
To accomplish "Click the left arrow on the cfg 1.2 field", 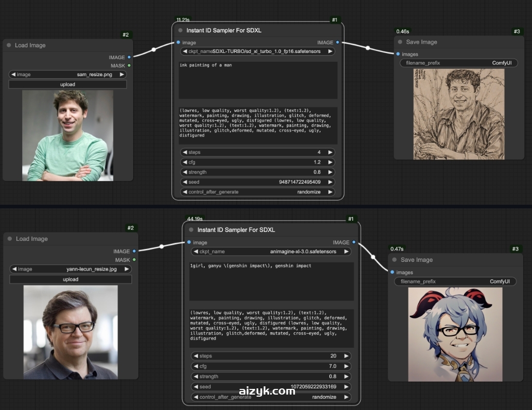I will 185,162.
